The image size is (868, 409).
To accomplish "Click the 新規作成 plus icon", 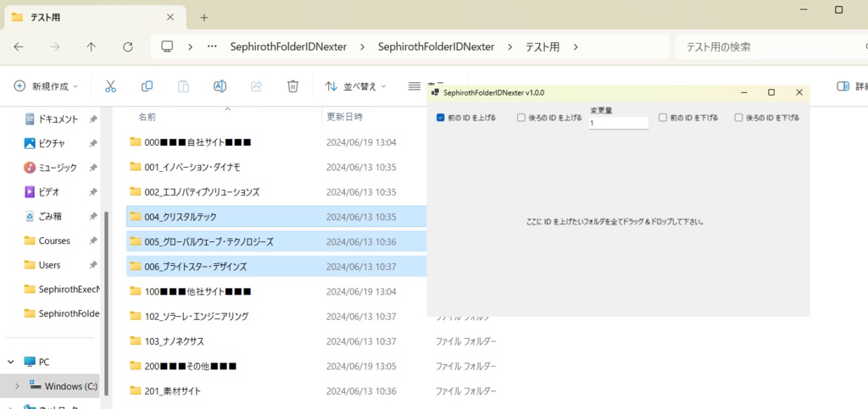I will [x=19, y=86].
